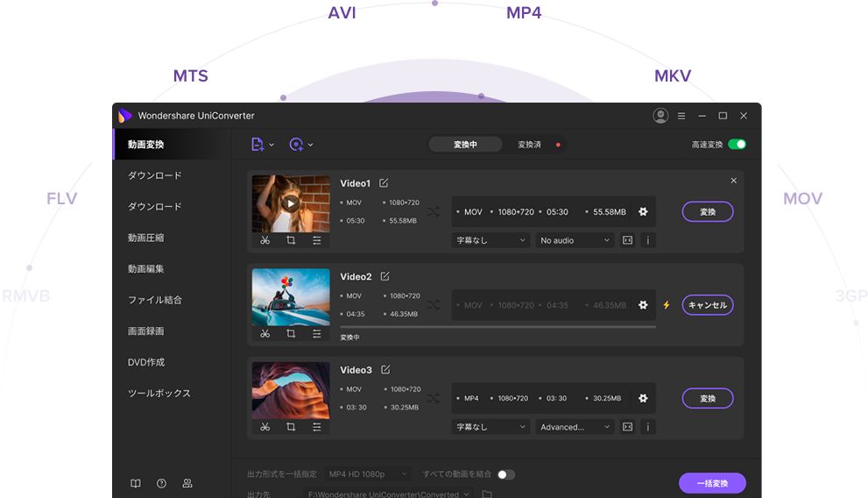
Task: Click the 一括変換 button
Action: tap(712, 483)
